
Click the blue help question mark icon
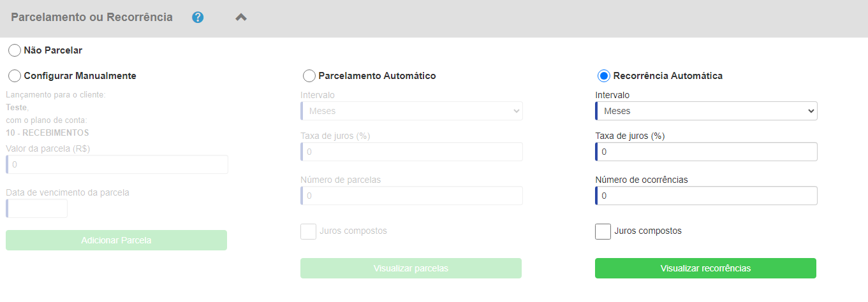coord(198,17)
